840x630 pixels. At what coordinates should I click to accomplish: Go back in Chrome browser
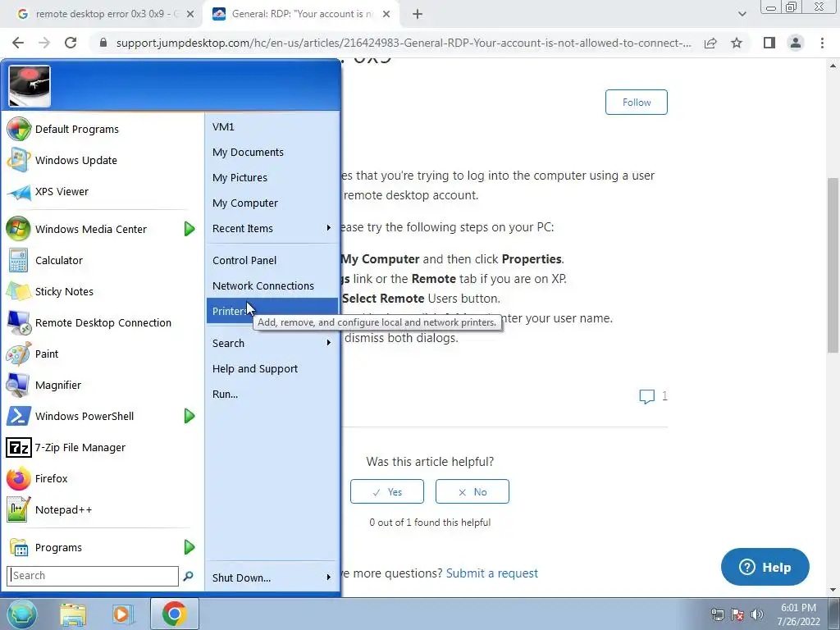[18, 43]
